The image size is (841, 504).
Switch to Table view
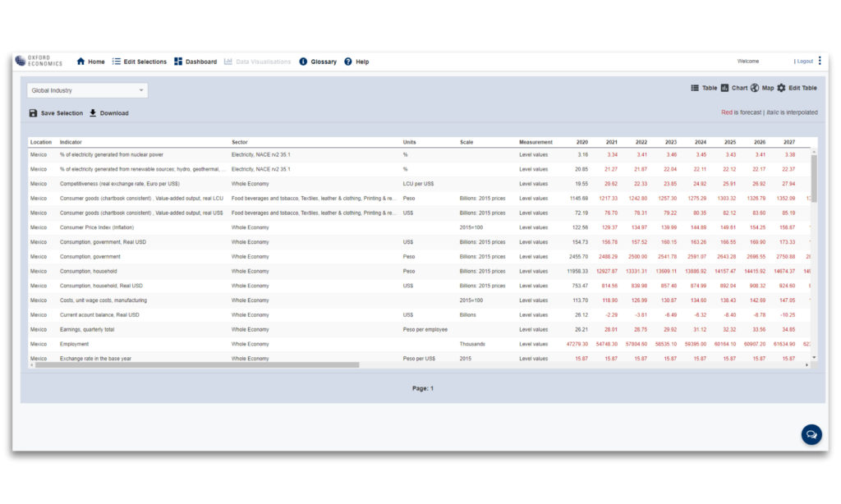click(x=704, y=88)
